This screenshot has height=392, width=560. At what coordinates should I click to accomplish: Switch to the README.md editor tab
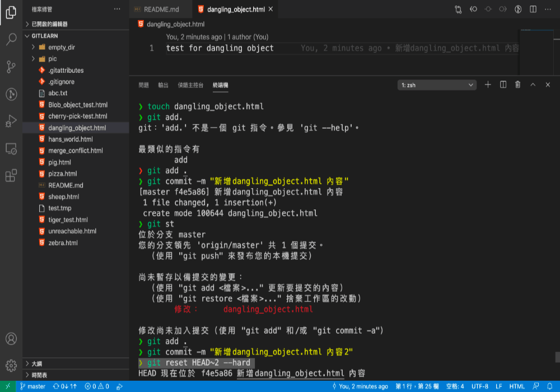(x=160, y=10)
